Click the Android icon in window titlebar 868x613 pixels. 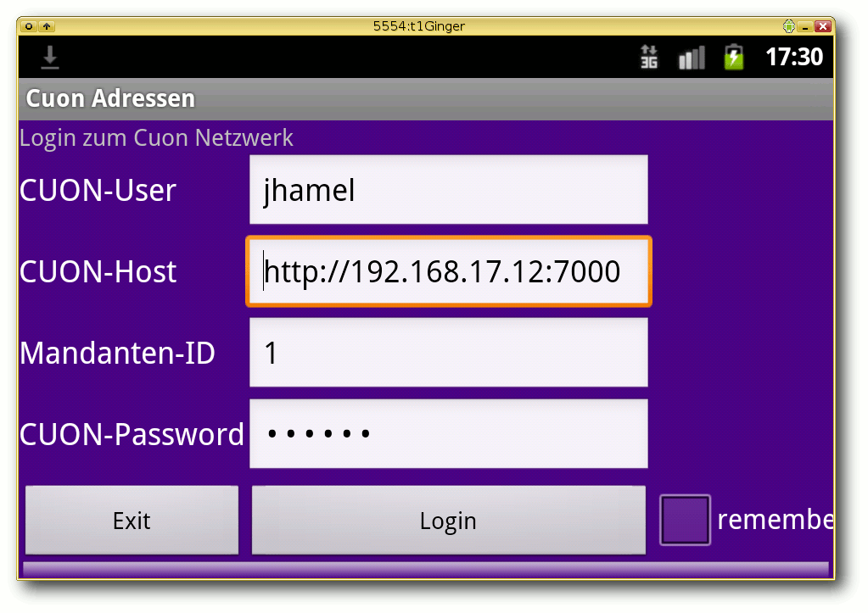pos(789,26)
